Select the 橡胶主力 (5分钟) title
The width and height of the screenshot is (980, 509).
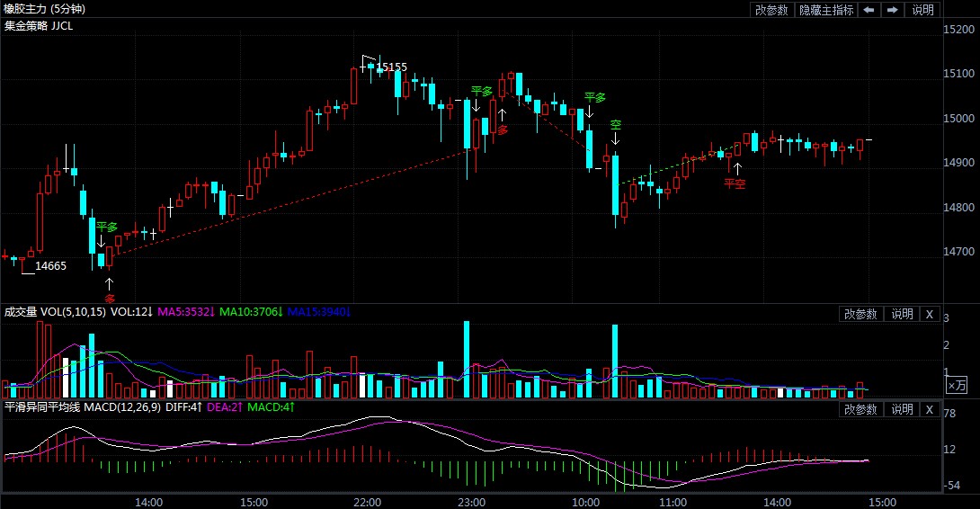point(44,9)
